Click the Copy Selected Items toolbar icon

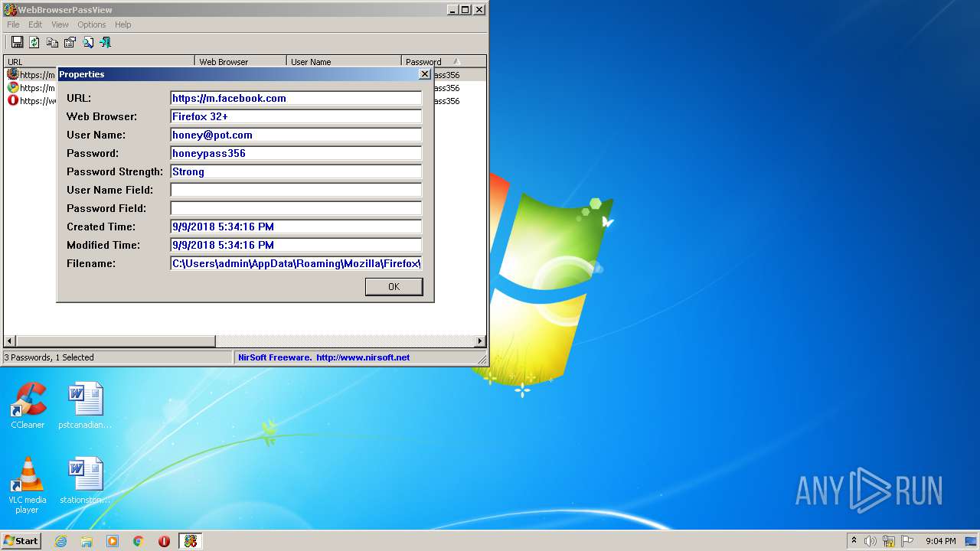52,42
